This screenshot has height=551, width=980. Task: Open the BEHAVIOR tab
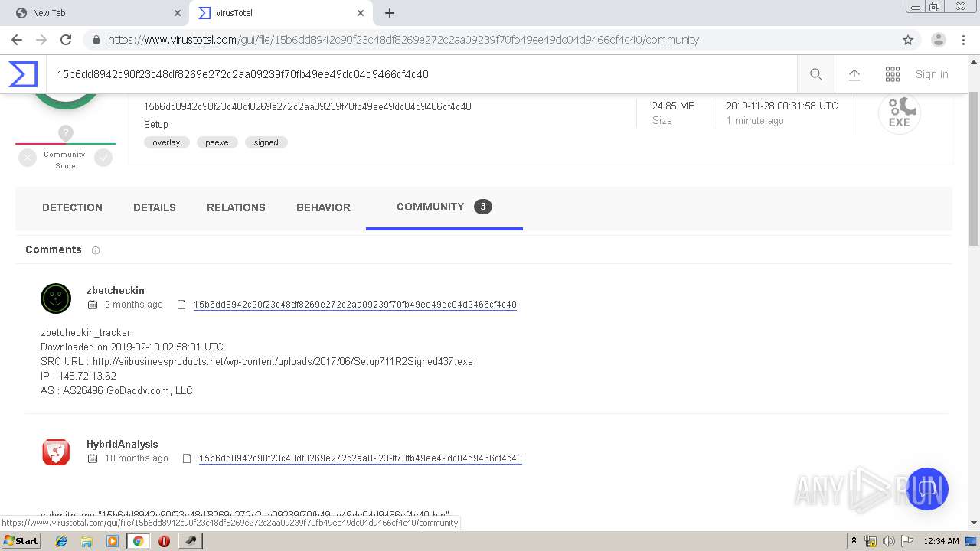click(x=323, y=207)
